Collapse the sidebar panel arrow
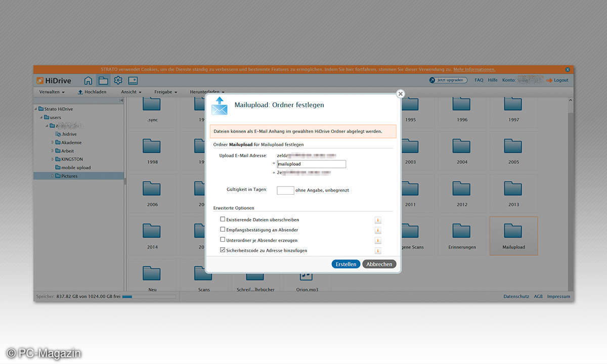Screen dimensions: 607x364 pos(121,101)
